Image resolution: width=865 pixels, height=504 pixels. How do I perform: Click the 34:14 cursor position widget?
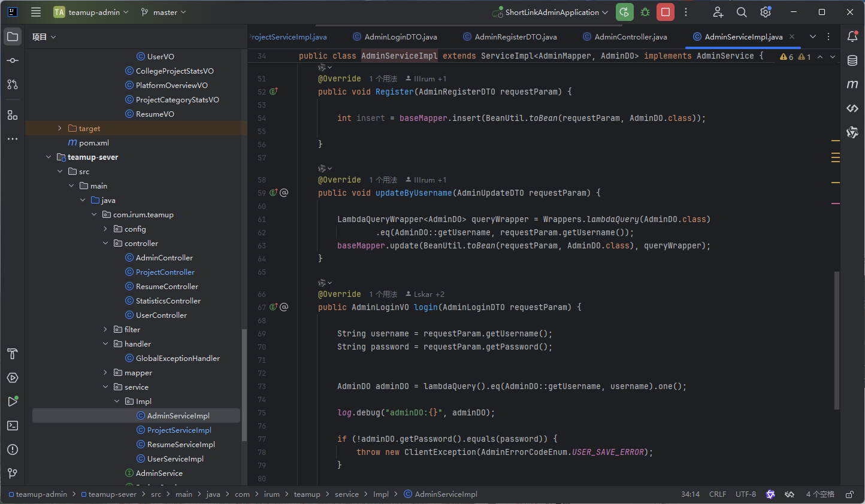691,494
